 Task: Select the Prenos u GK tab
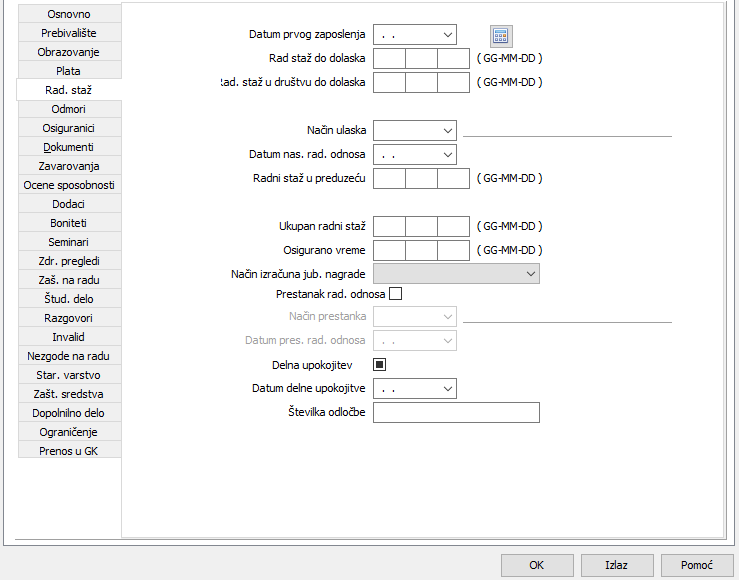click(x=69, y=450)
